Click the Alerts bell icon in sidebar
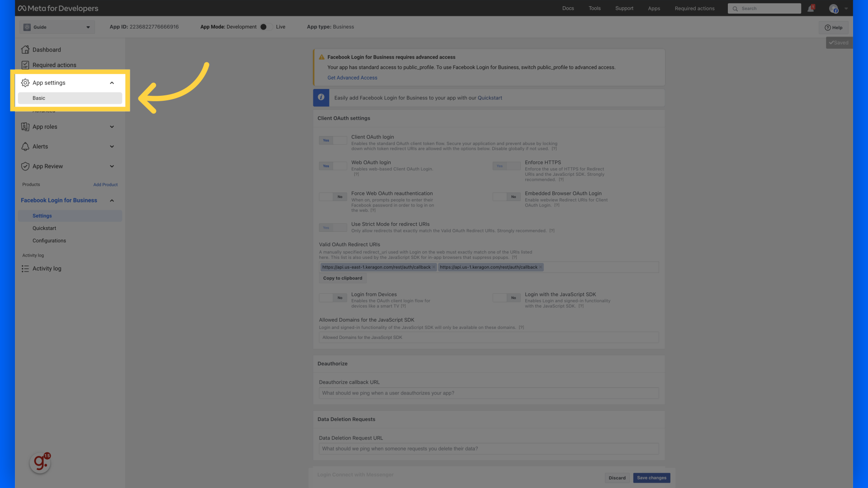Screen dimensions: 868x488 coord(25,146)
